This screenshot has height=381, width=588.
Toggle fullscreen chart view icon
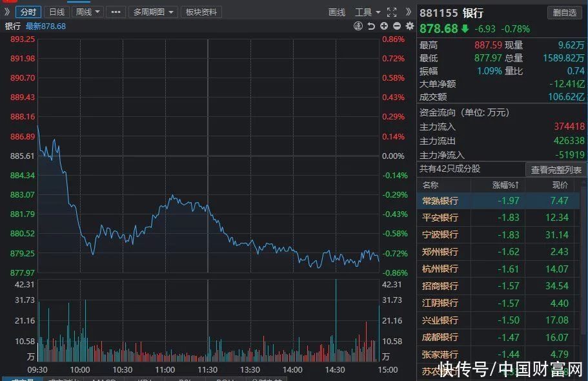tap(392, 12)
